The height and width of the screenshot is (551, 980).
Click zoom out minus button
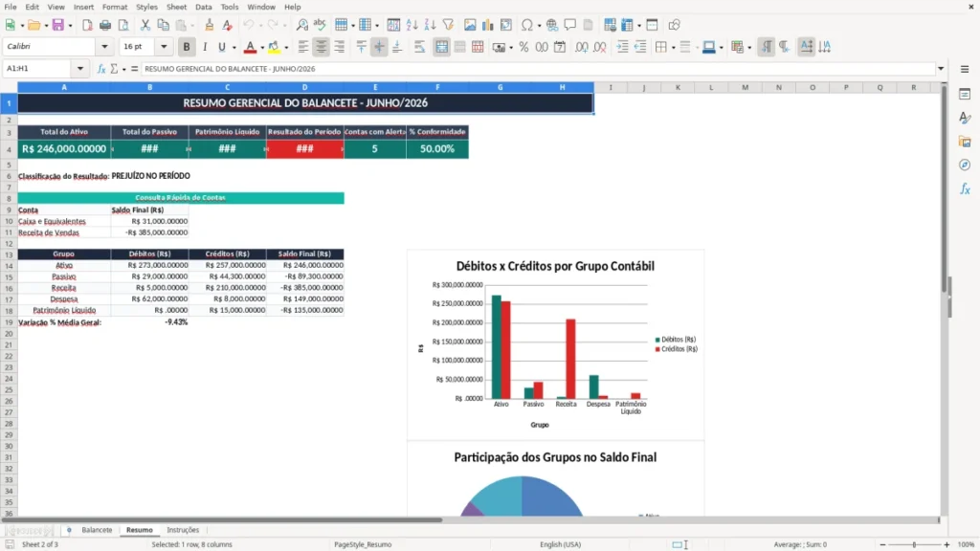pos(882,544)
